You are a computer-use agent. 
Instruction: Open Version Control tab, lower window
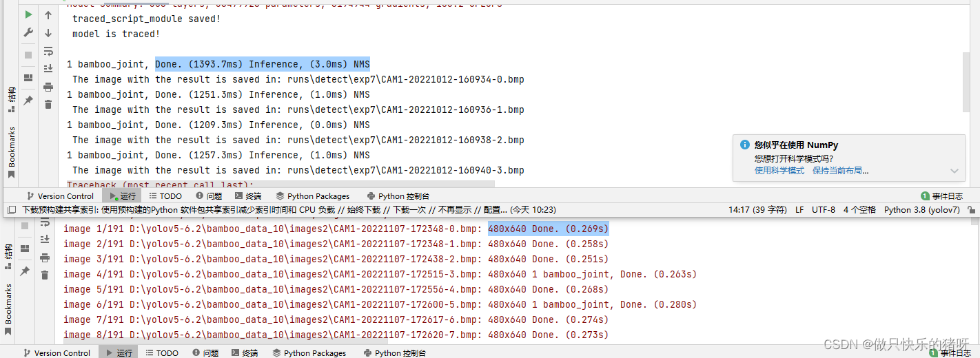tap(57, 353)
